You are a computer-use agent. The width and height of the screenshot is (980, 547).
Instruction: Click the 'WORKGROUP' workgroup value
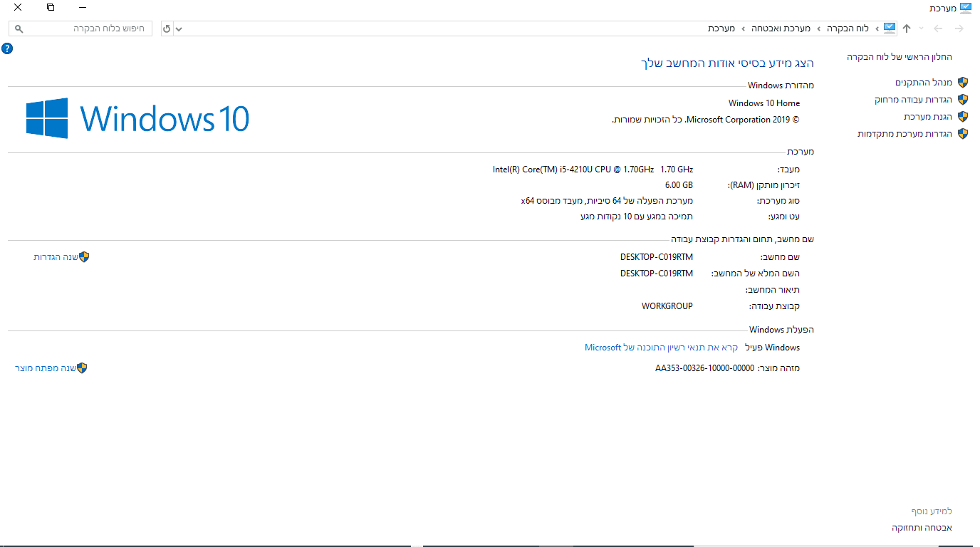667,306
